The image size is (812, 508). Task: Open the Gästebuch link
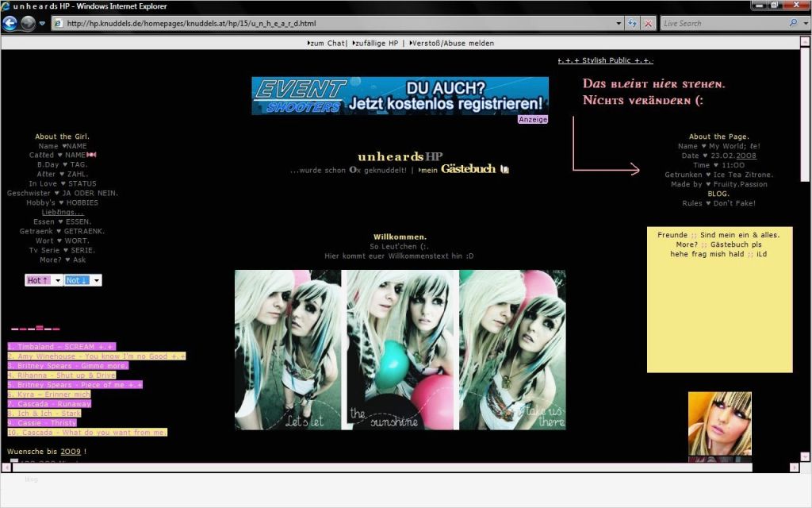tap(469, 168)
